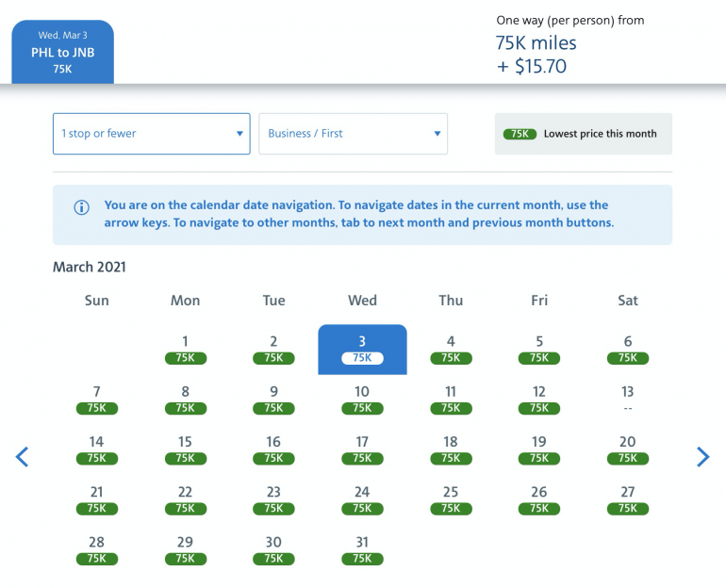This screenshot has width=726, height=588.
Task: Choose the selected March 3 date cell
Action: click(362, 349)
